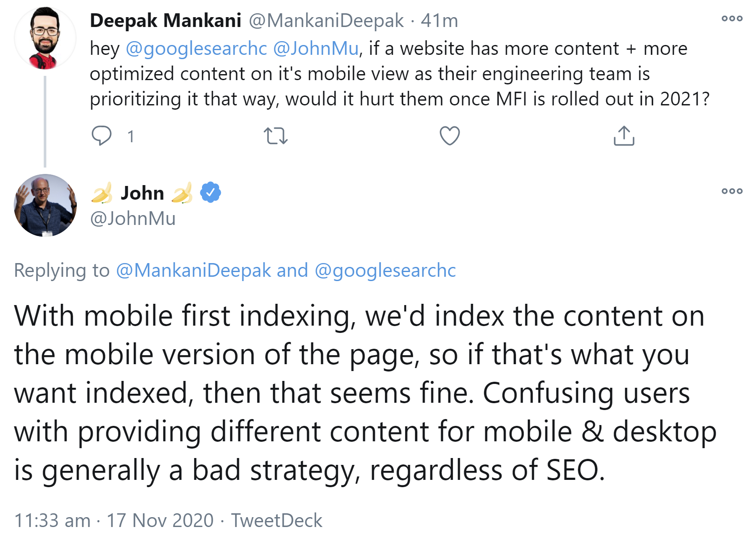
Task: Open the share icon on Deepak's tweet
Action: pyautogui.click(x=624, y=136)
